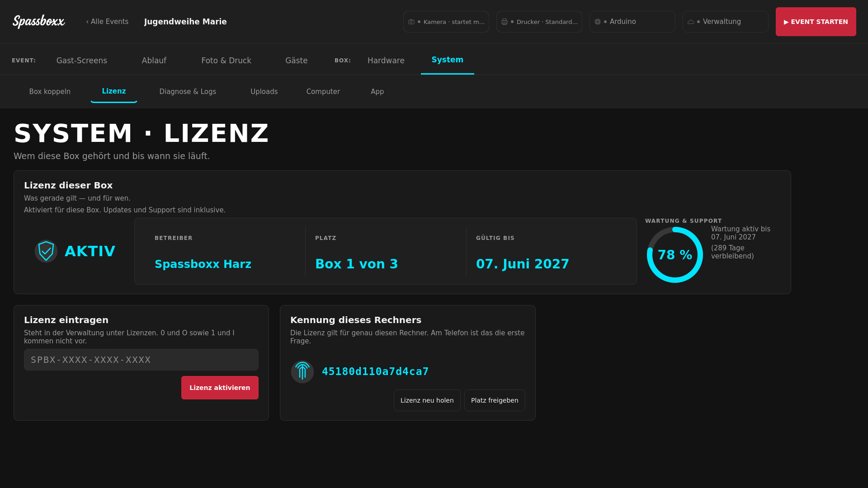Click the camera icon in status bar
Screen dimensions: 868x488
coord(411,22)
